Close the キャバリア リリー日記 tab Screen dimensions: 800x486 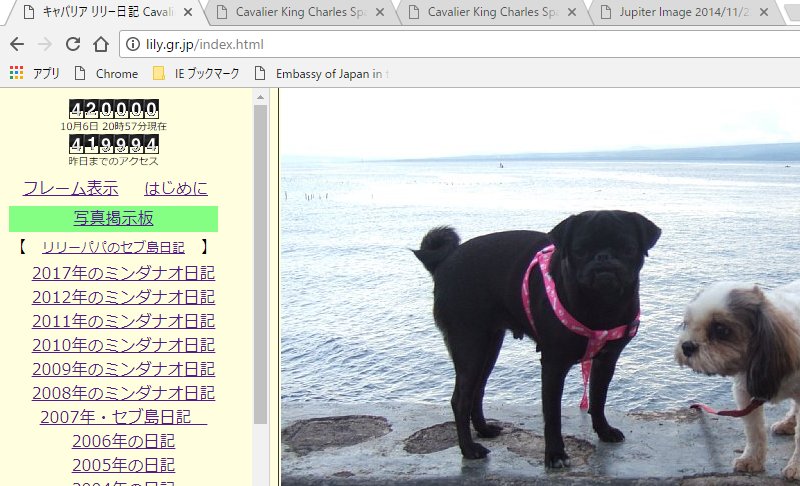pos(188,12)
